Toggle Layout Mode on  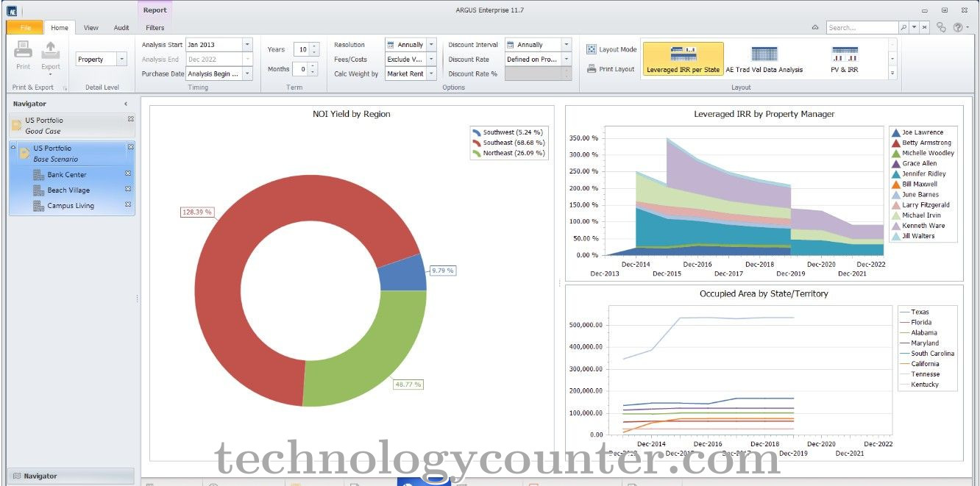pyautogui.click(x=611, y=49)
